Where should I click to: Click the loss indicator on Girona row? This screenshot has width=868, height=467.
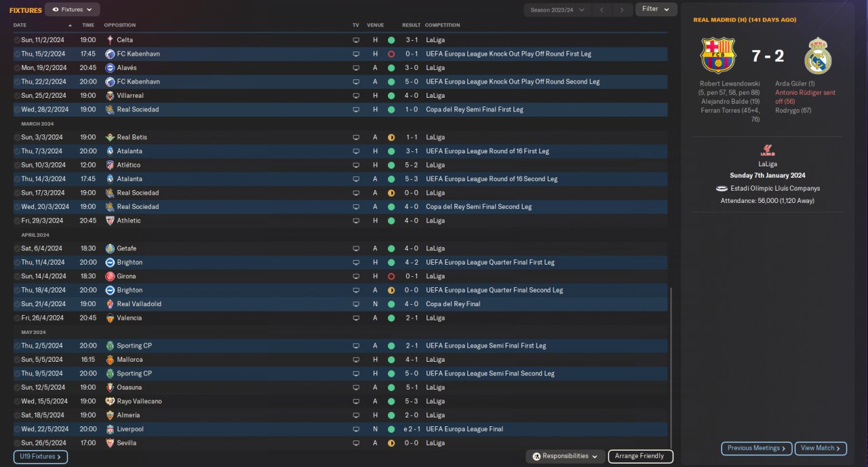click(x=391, y=276)
